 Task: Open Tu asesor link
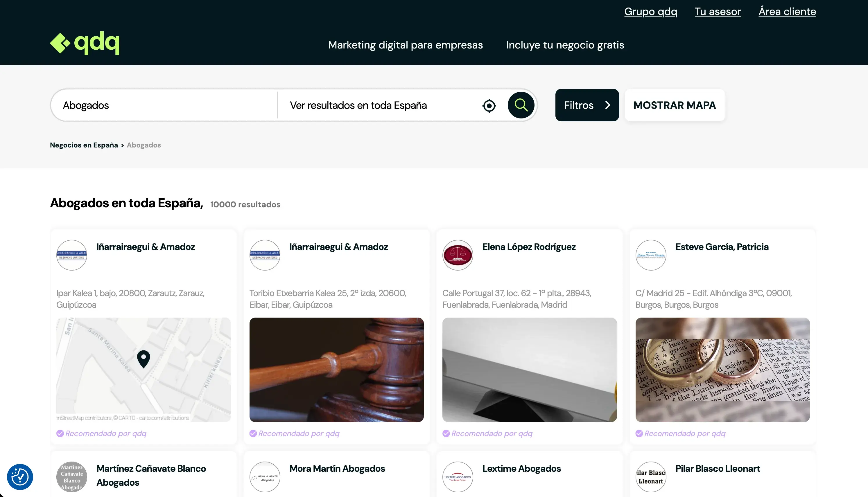click(718, 12)
